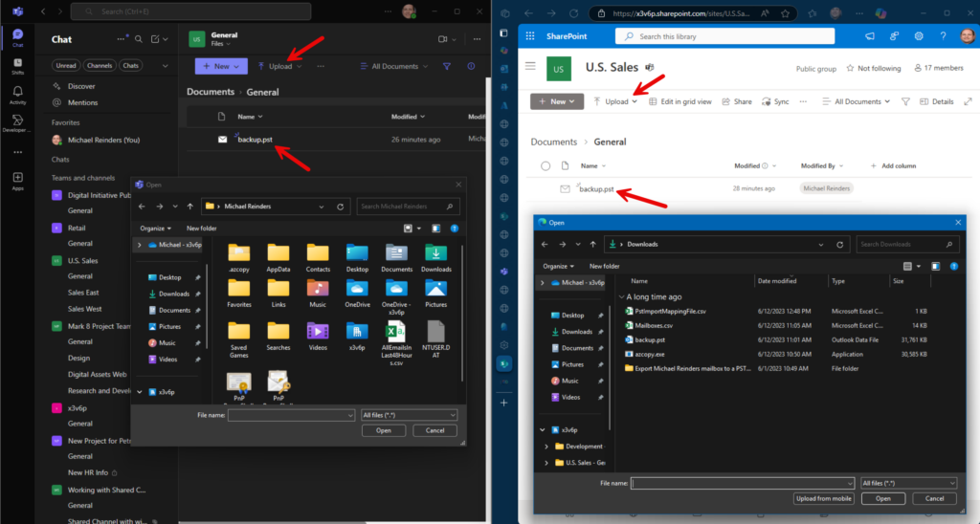This screenshot has width=980, height=524.
Task: Click Cancel button in Teams Open dialog
Action: click(435, 431)
